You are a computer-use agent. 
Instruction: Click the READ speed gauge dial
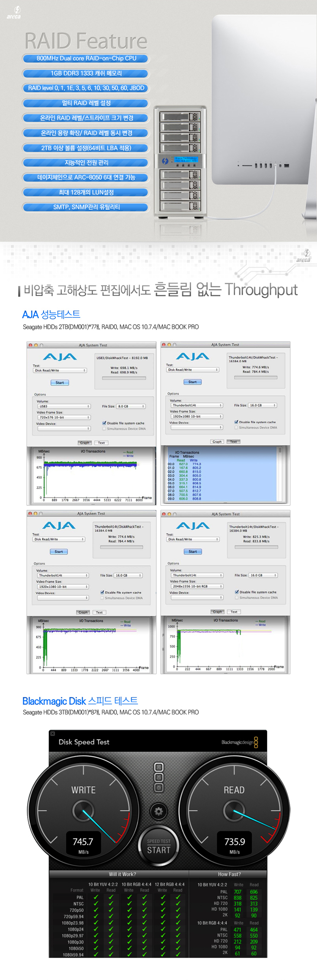coord(234,812)
